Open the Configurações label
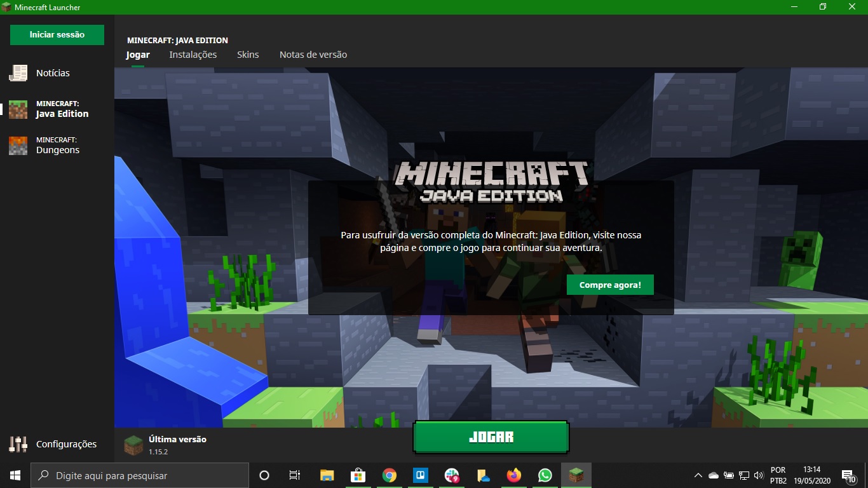 [x=66, y=444]
